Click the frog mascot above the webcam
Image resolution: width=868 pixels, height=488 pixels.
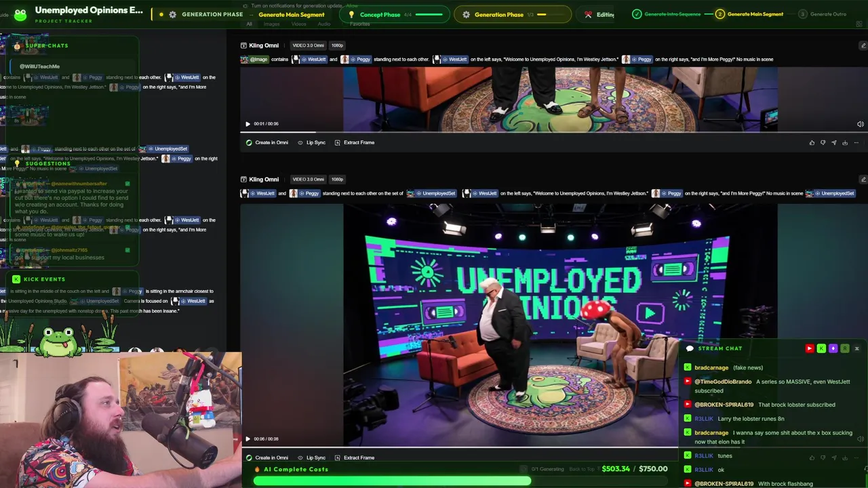click(60, 341)
